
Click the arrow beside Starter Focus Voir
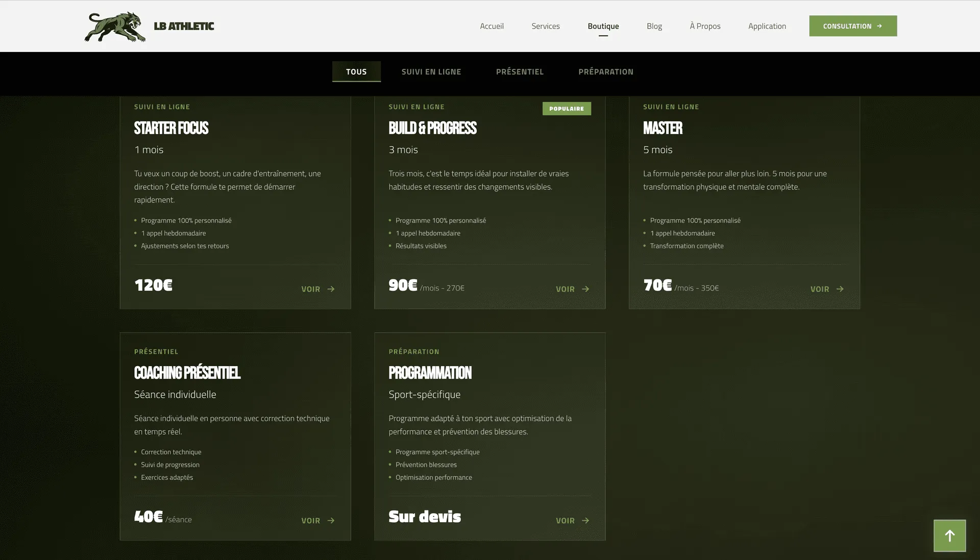(331, 289)
